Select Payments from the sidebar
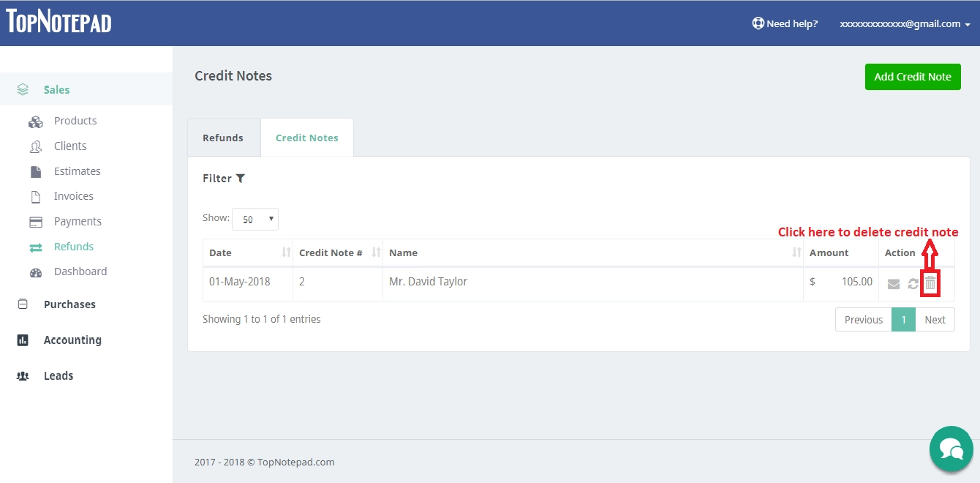 pos(78,221)
